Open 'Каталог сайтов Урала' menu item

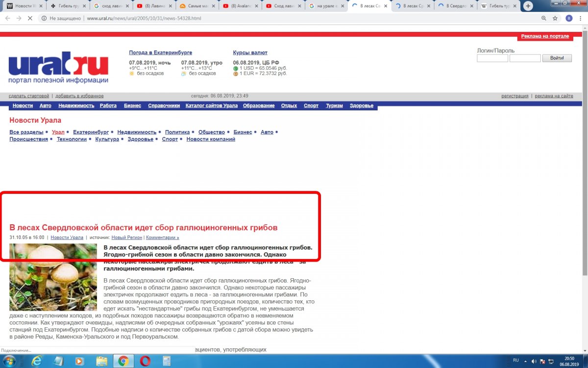(212, 105)
